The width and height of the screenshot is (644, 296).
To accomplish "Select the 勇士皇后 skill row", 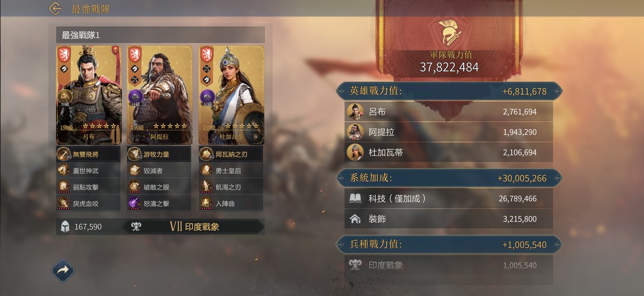I will point(231,170).
